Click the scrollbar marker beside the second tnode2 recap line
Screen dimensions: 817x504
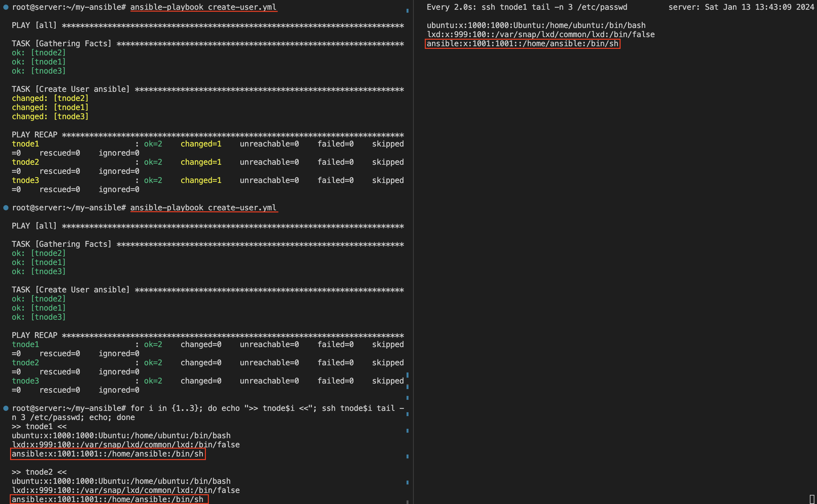407,375
